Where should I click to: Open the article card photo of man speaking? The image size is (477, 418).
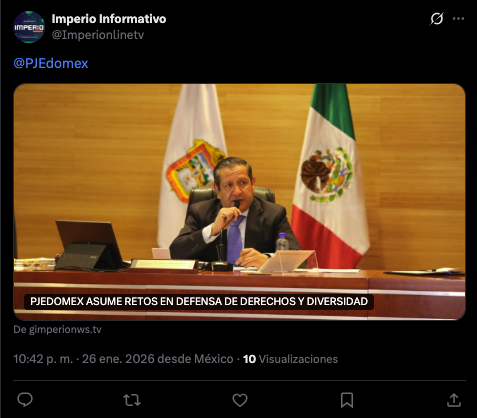pyautogui.click(x=239, y=202)
